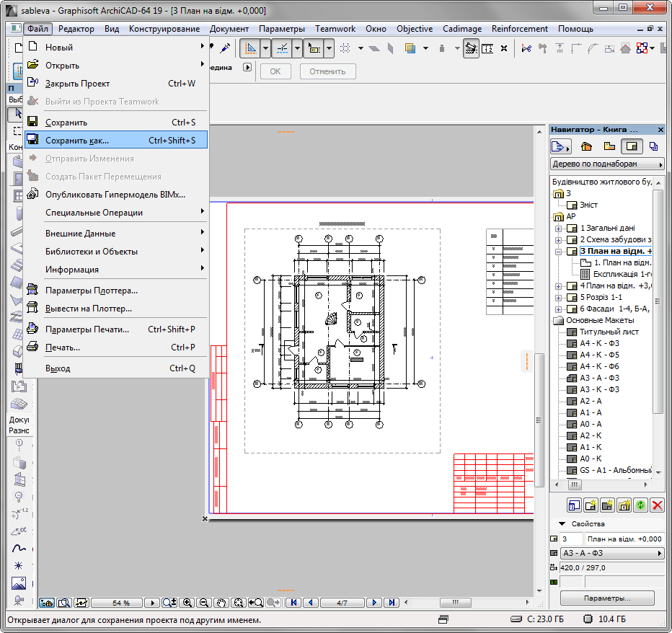
Task: Choose 'Сохранить как...' from the File menu
Action: (x=77, y=141)
